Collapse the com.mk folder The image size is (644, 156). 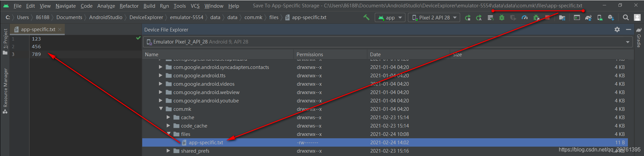161,109
